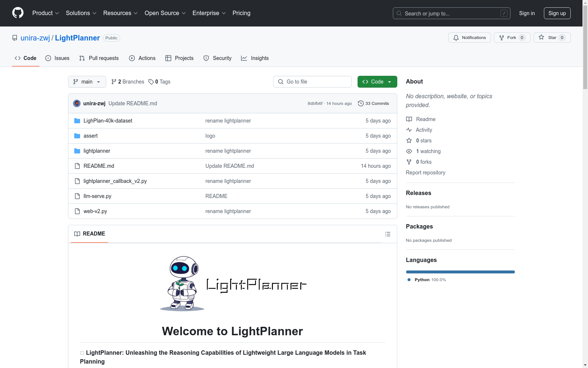Fork the LightPlanner repository
588x368 pixels.
click(512, 38)
